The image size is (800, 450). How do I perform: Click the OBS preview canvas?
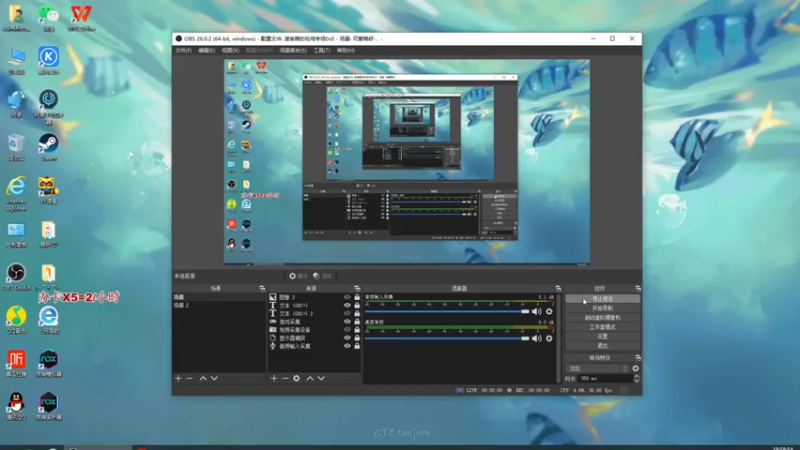[407, 162]
